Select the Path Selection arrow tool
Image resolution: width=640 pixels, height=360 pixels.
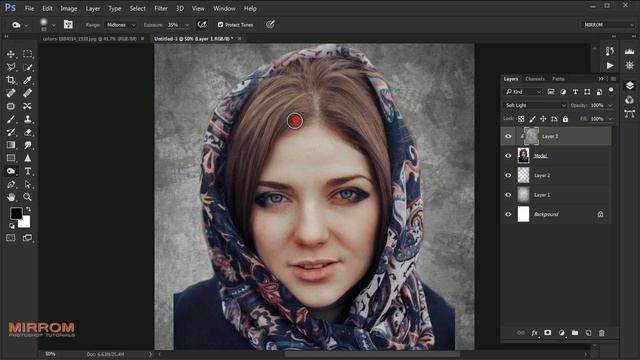click(x=27, y=184)
